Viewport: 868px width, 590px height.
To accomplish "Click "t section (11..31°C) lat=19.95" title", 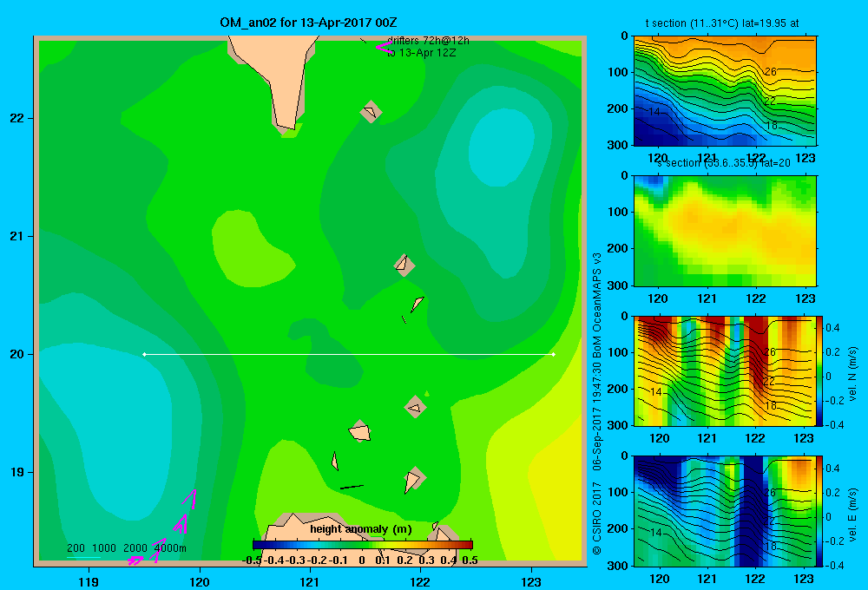I will 716,23.
